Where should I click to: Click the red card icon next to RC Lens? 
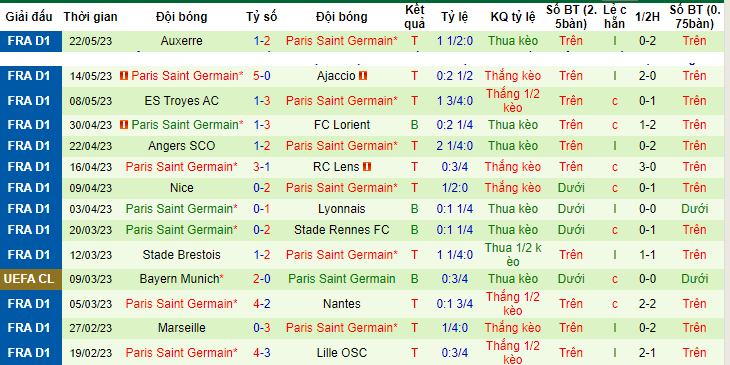click(x=367, y=167)
